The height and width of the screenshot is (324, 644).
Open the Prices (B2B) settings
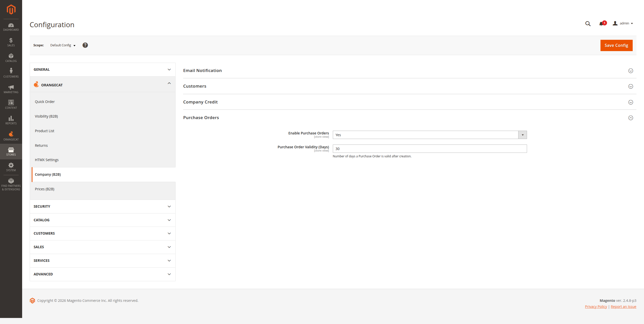click(45, 189)
